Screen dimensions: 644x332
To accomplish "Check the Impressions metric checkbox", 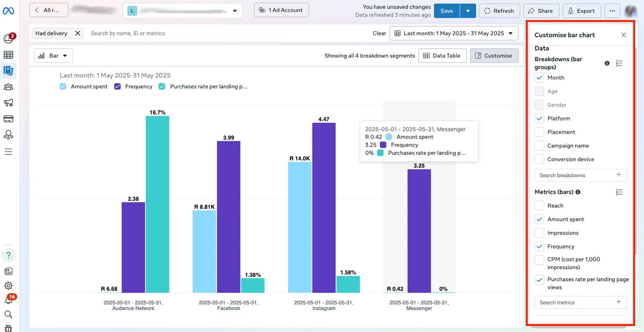I will pos(539,233).
